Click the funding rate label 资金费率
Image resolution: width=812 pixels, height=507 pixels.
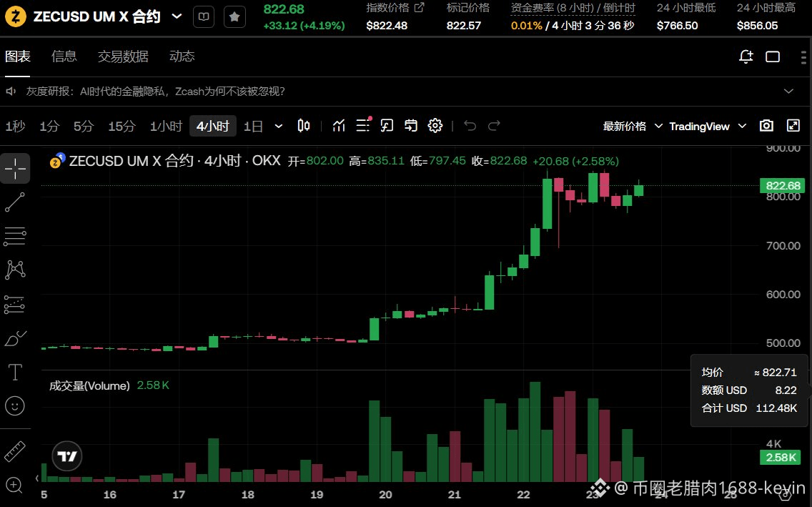(x=533, y=8)
